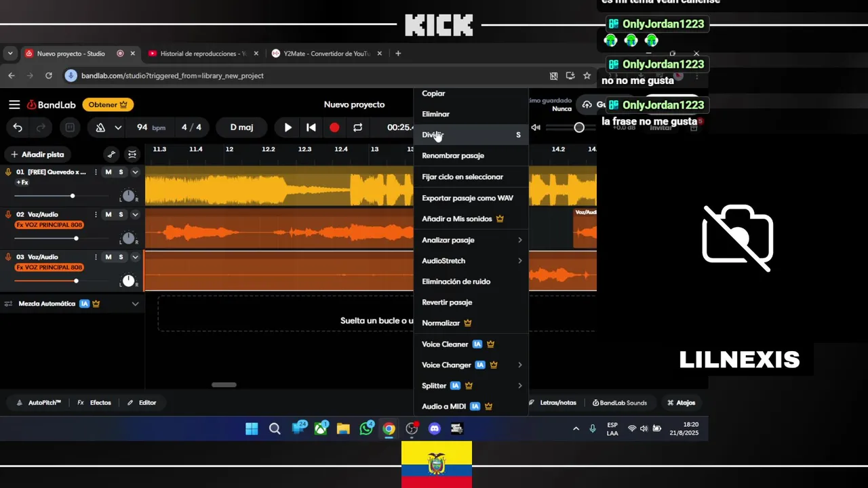868x488 pixels.
Task: Open the AudioStretch submenu
Action: 471,261
